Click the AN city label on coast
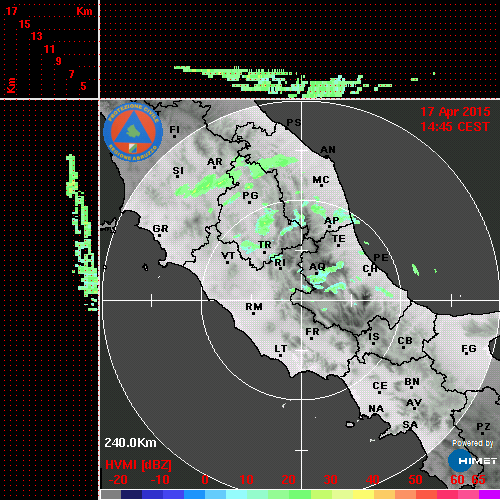500x500 pixels. click(x=328, y=150)
